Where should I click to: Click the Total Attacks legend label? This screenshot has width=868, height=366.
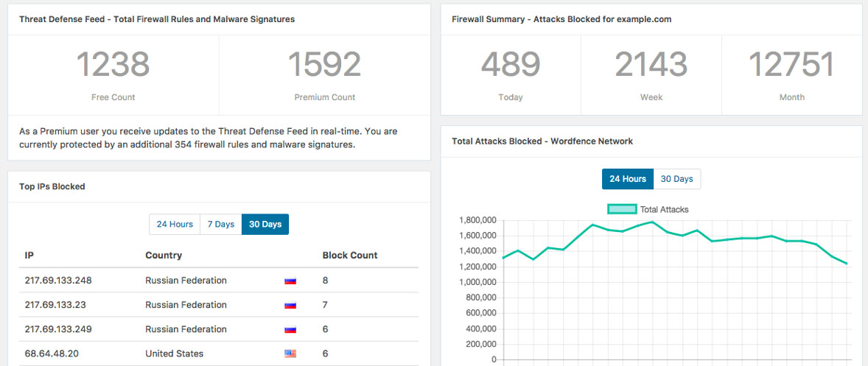(664, 209)
